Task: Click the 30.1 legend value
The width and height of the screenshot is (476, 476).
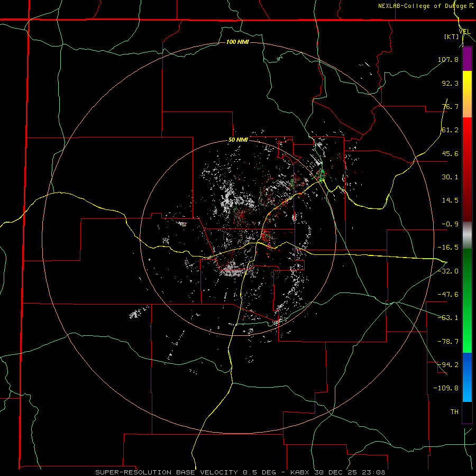Action: pyautogui.click(x=450, y=177)
